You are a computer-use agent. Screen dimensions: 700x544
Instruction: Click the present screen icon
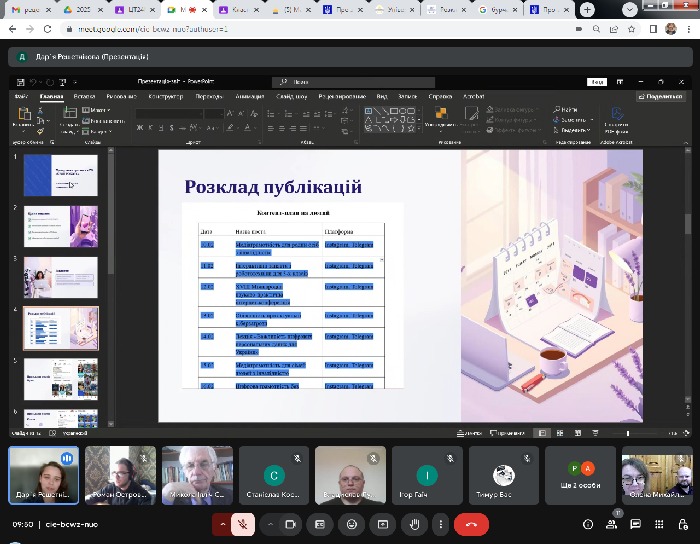(381, 524)
